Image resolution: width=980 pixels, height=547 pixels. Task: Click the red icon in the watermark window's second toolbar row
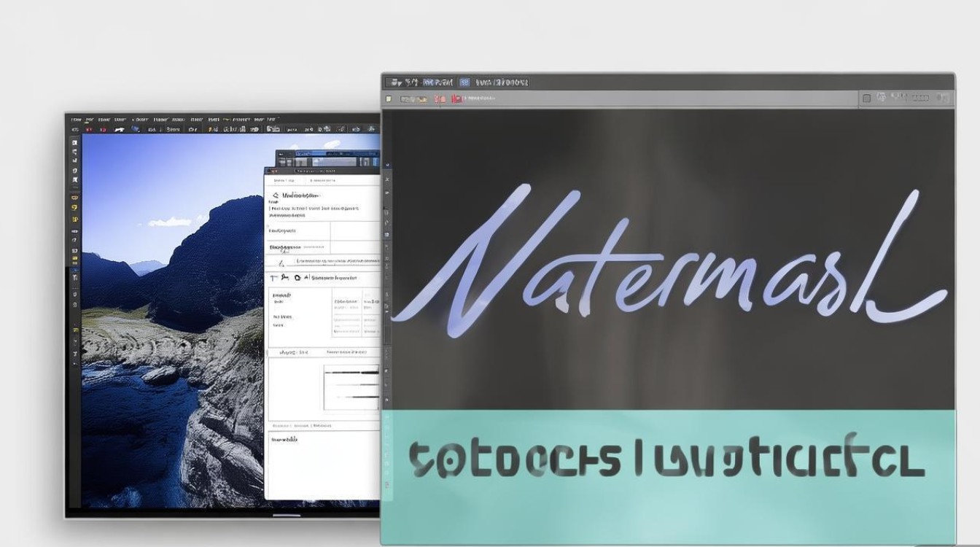point(456,98)
